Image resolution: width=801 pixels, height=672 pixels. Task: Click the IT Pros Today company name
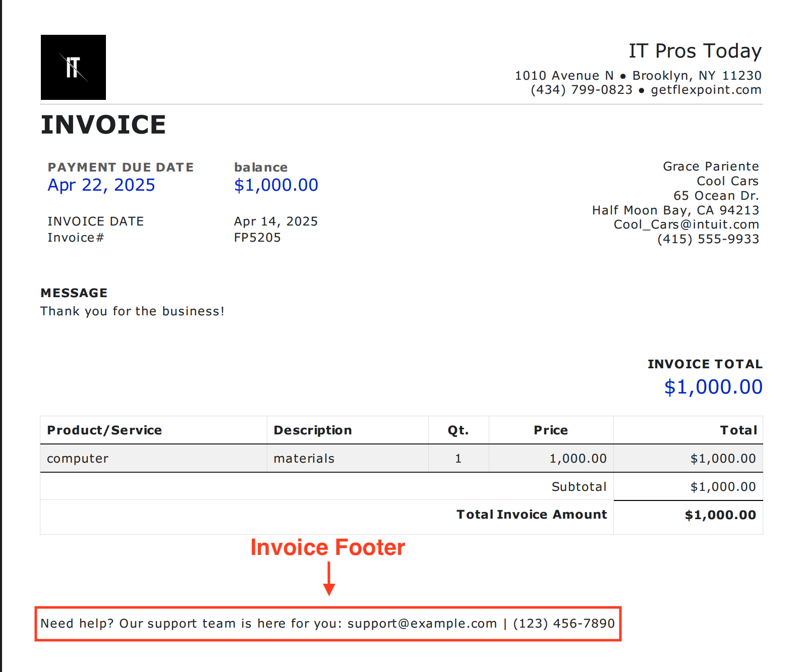tap(695, 51)
